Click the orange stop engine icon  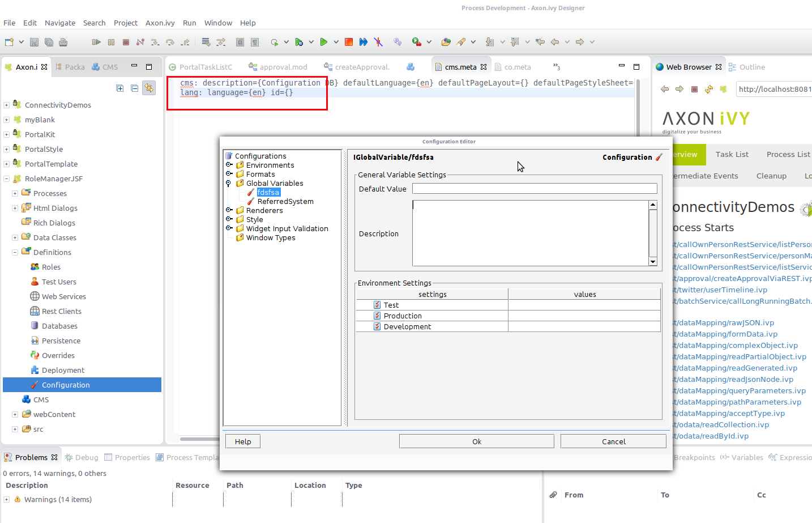coord(349,42)
